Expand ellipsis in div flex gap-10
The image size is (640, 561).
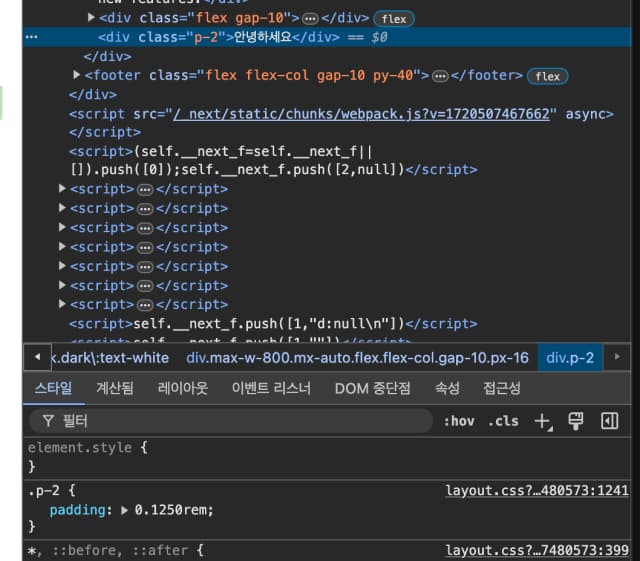pyautogui.click(x=310, y=19)
